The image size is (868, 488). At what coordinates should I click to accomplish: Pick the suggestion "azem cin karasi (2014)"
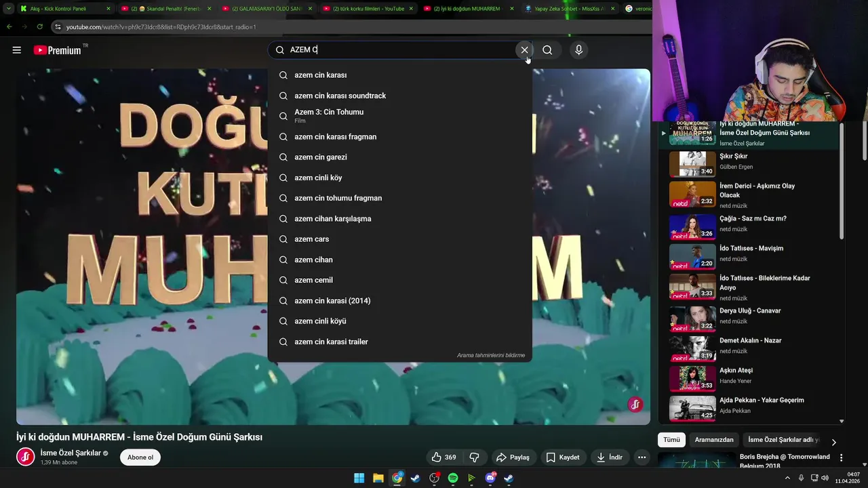pyautogui.click(x=400, y=301)
